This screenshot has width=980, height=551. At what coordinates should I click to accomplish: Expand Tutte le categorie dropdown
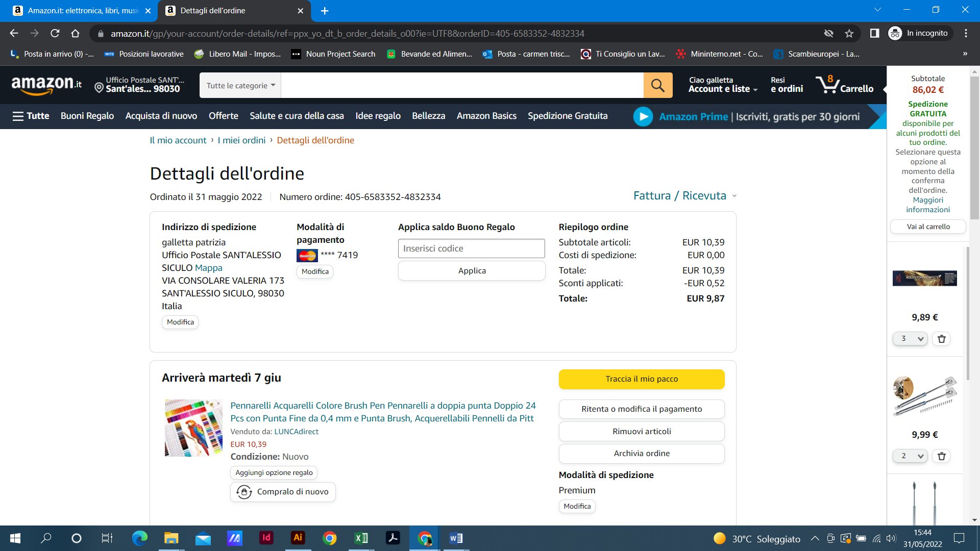[x=240, y=86]
